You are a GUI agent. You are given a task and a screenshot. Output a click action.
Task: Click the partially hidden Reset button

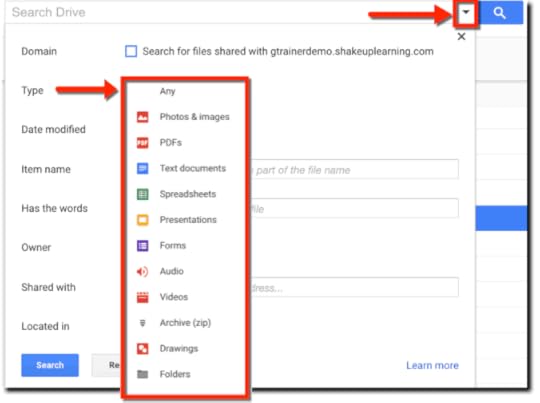pos(107,365)
